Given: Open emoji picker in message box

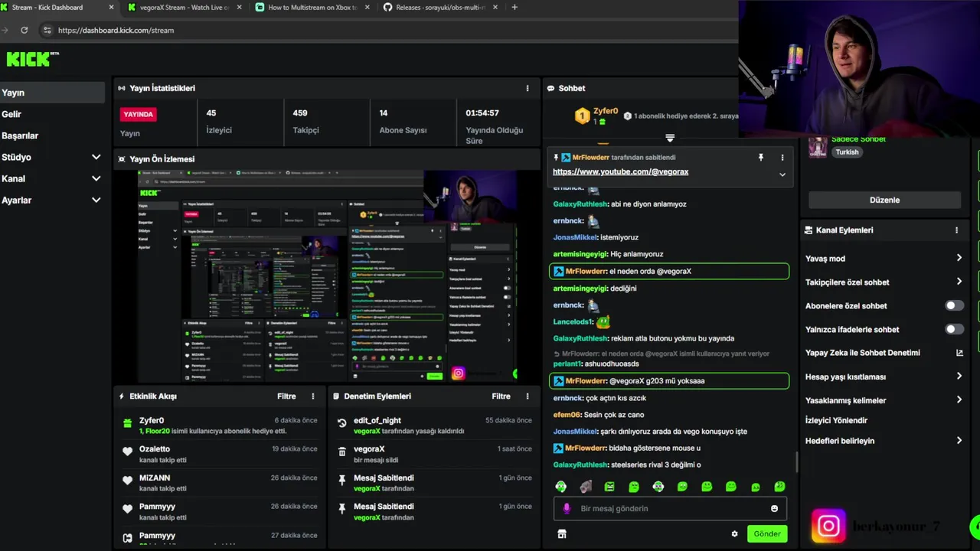Looking at the screenshot, I should pyautogui.click(x=774, y=509).
